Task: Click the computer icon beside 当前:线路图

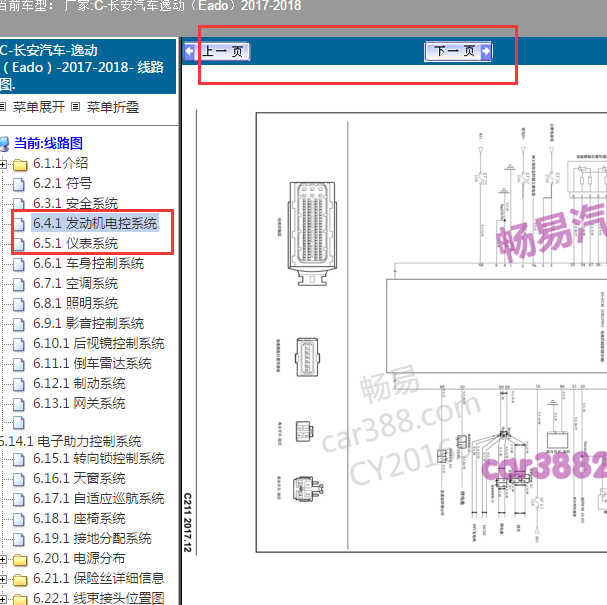Action: [x=4, y=144]
